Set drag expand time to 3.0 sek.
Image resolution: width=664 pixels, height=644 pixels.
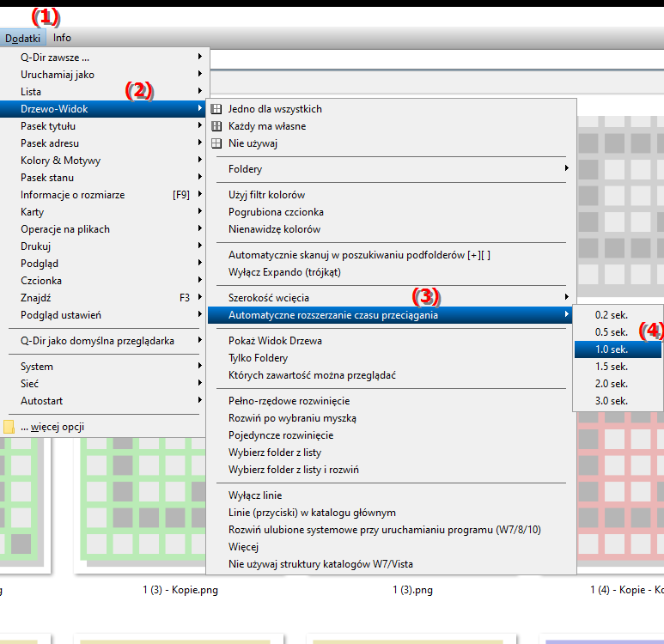(618, 401)
